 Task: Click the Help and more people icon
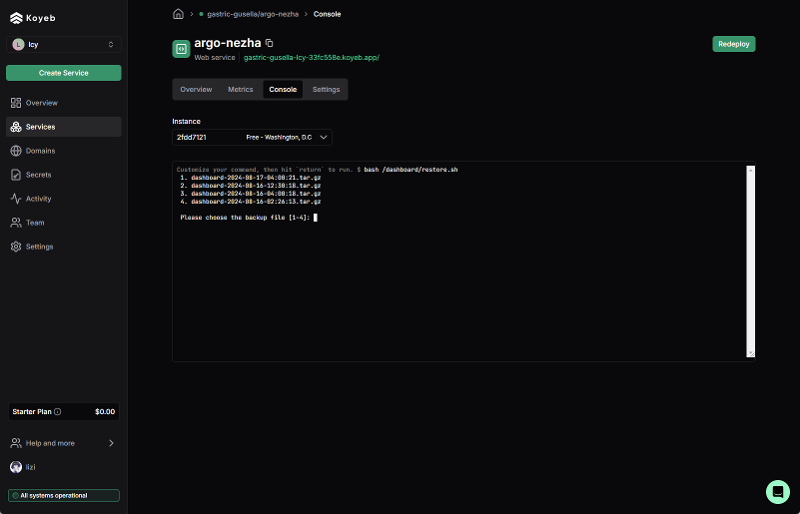pyautogui.click(x=16, y=443)
